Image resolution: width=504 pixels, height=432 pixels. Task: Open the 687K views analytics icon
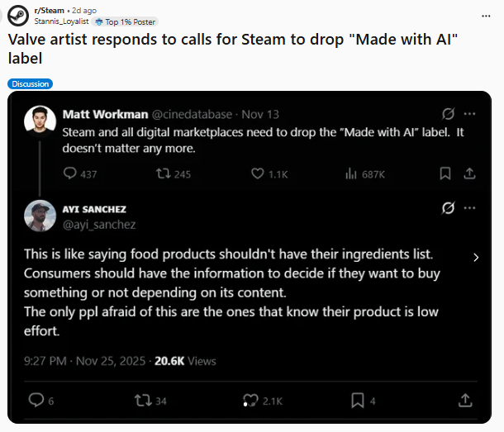coord(350,173)
